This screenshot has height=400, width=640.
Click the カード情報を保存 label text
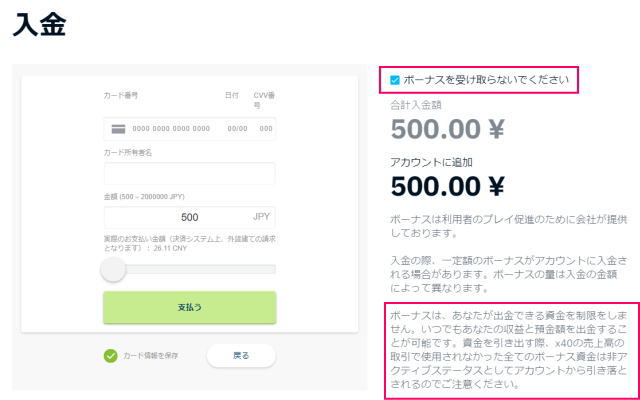click(151, 356)
